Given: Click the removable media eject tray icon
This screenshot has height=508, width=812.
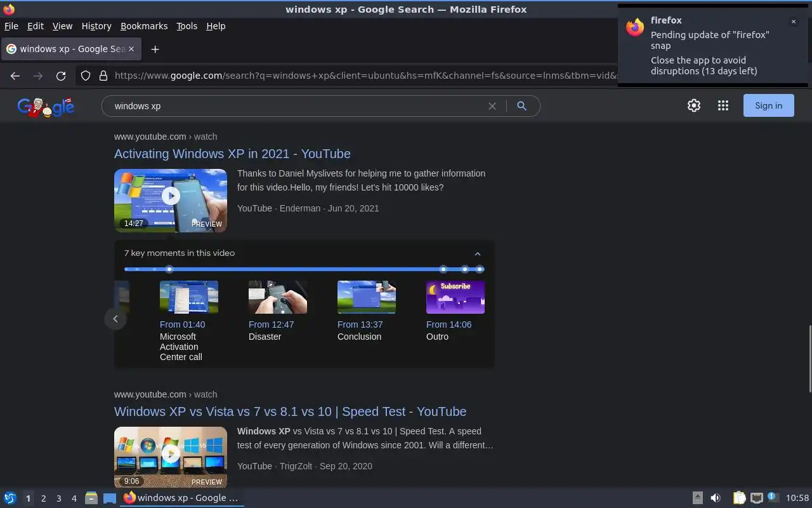Looking at the screenshot, I should tap(697, 498).
